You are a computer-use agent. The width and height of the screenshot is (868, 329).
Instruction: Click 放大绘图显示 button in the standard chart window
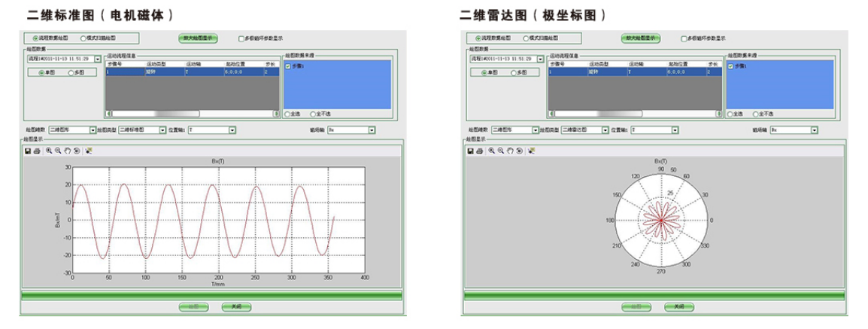coord(198,38)
